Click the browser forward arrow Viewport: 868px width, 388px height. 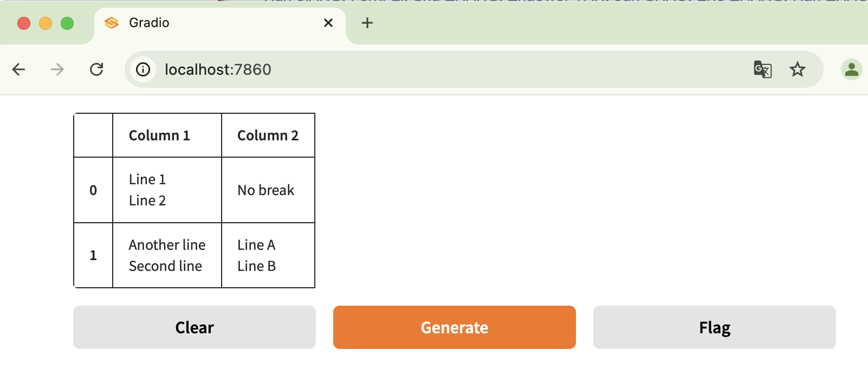point(57,69)
